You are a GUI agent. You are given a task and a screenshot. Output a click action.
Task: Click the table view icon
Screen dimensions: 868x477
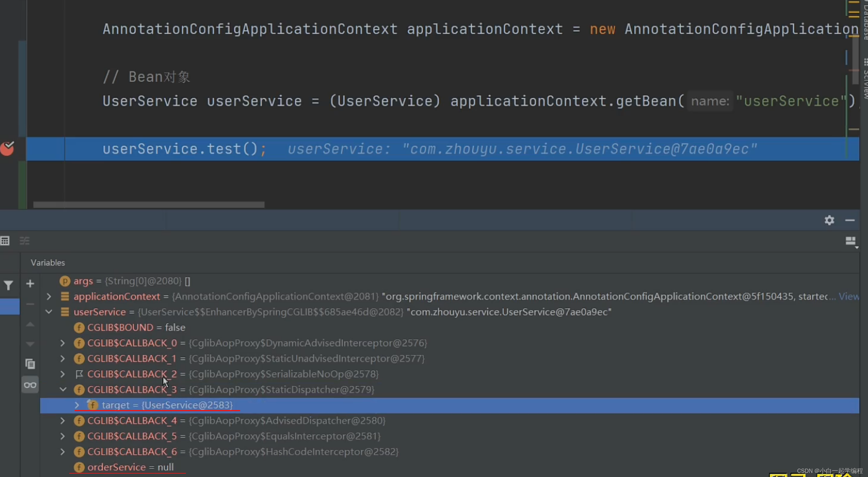5,241
